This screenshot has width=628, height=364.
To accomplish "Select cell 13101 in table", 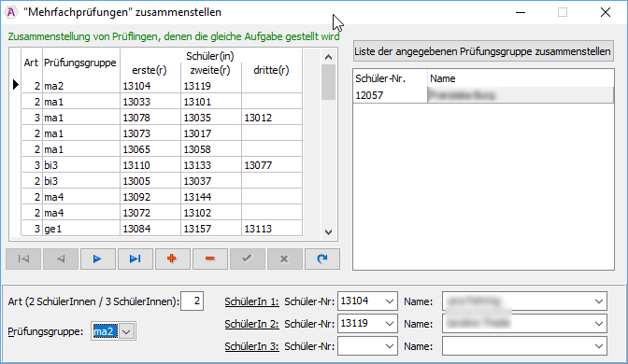I will pos(211,102).
